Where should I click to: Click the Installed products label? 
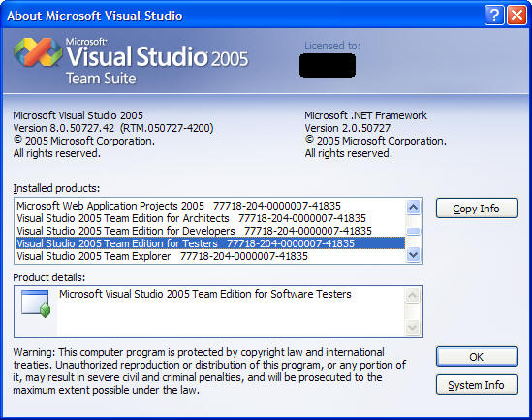tap(56, 188)
